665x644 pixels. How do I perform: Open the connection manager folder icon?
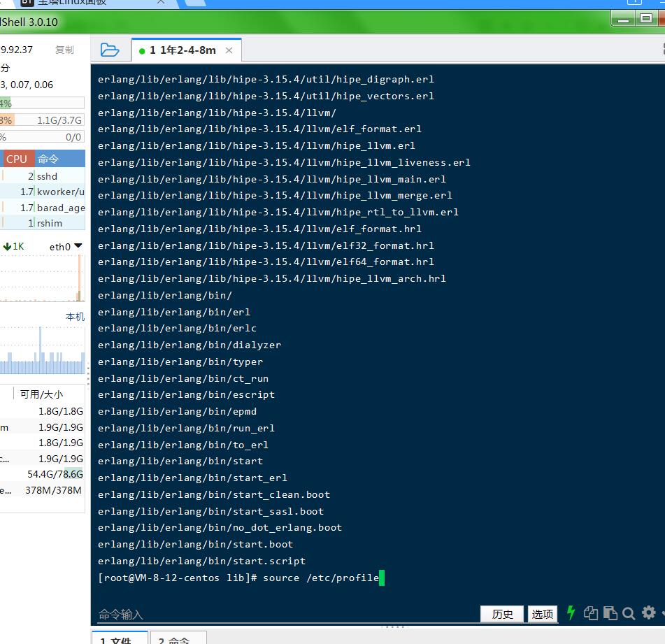tap(110, 50)
